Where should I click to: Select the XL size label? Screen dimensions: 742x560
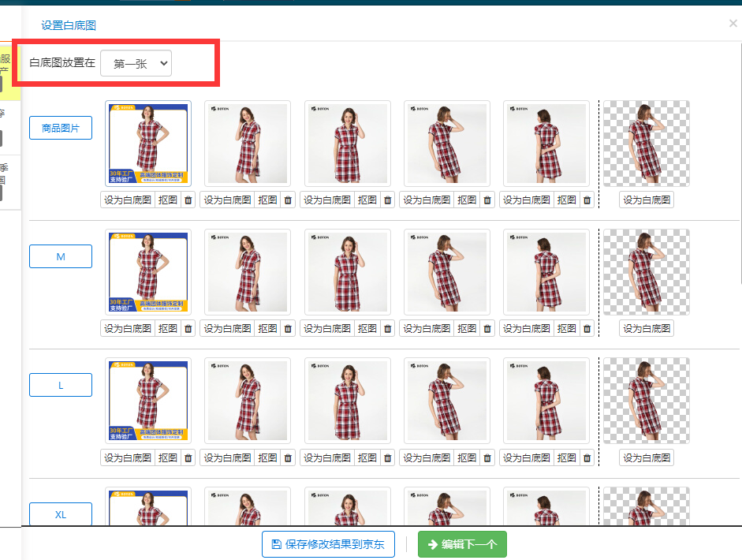coord(61,514)
